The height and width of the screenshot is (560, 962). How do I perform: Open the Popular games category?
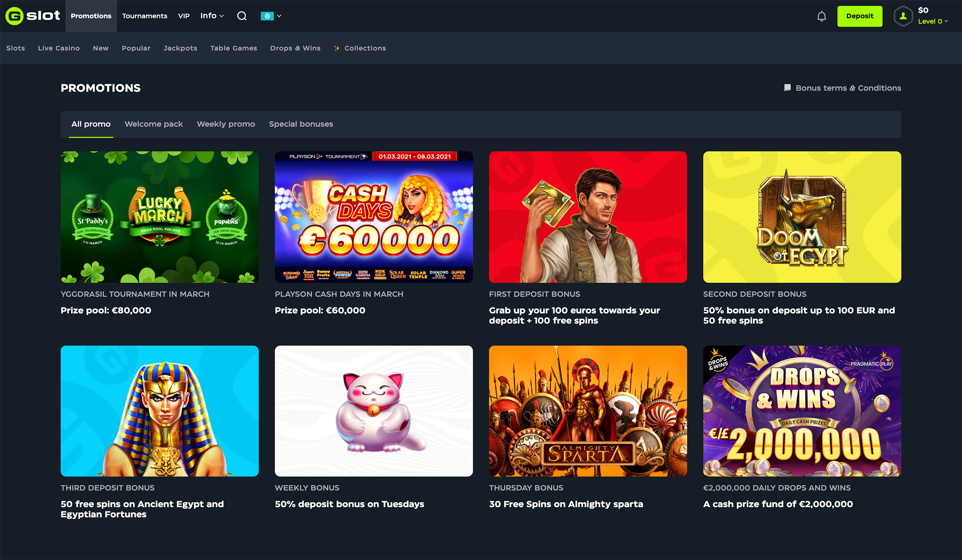coord(136,48)
